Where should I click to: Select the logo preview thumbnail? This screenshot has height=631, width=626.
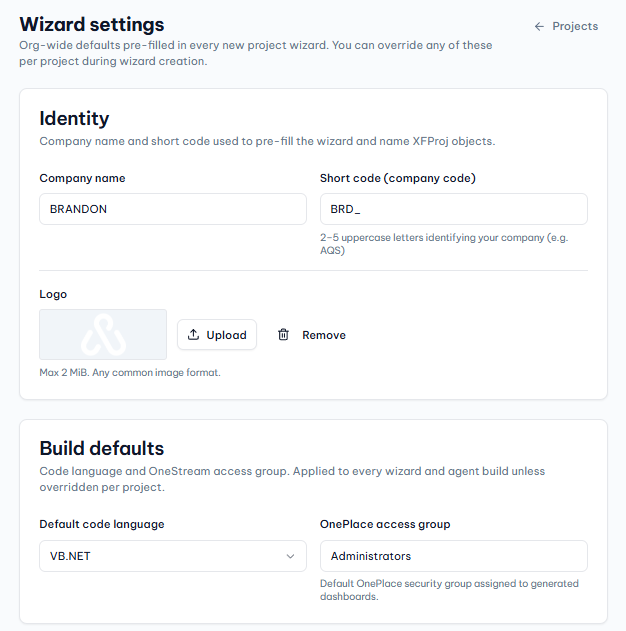click(103, 334)
